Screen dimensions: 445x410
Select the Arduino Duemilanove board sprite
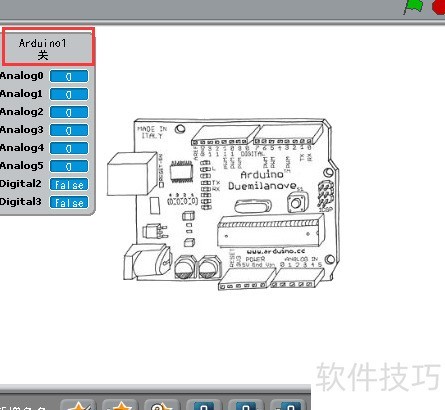[x=223, y=204]
